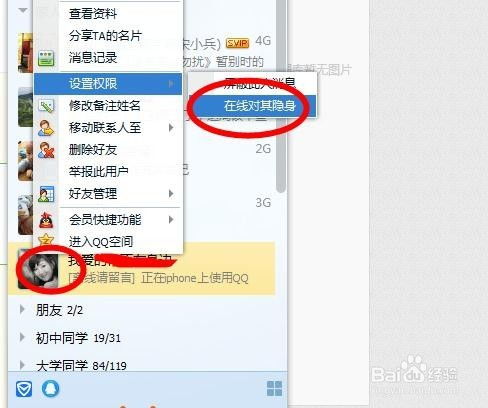The width and height of the screenshot is (488, 408).
Task: Click the edit remark name pencil icon
Action: [46, 106]
